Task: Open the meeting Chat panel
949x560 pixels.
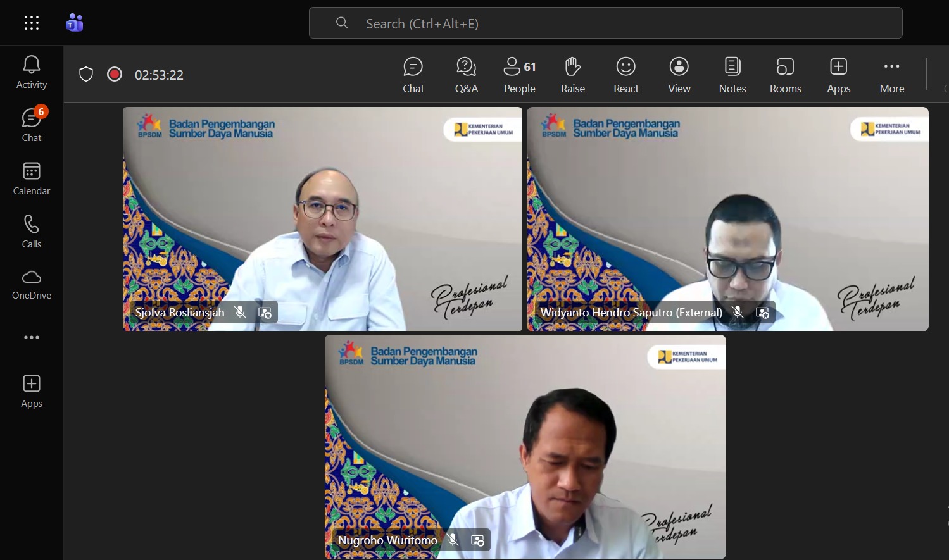Action: coord(413,75)
